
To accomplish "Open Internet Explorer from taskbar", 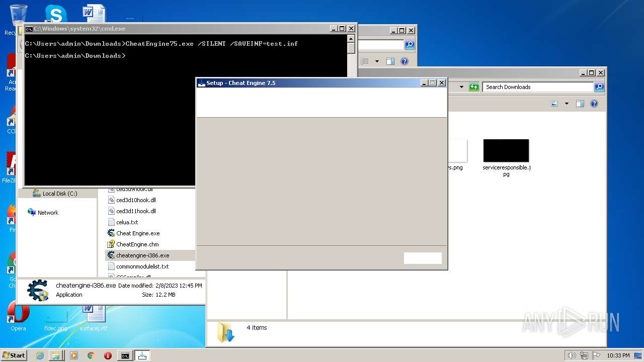I will (x=40, y=355).
